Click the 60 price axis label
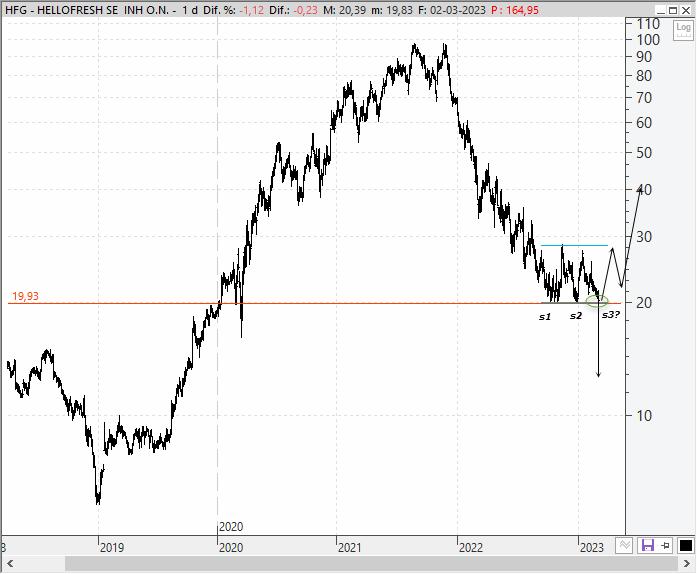697x574 pixels. (644, 123)
